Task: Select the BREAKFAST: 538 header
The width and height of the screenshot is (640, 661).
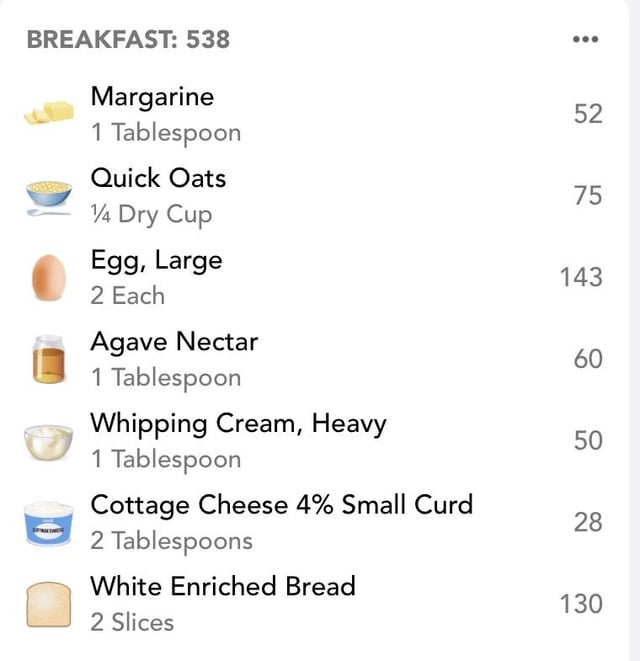Action: click(x=128, y=39)
